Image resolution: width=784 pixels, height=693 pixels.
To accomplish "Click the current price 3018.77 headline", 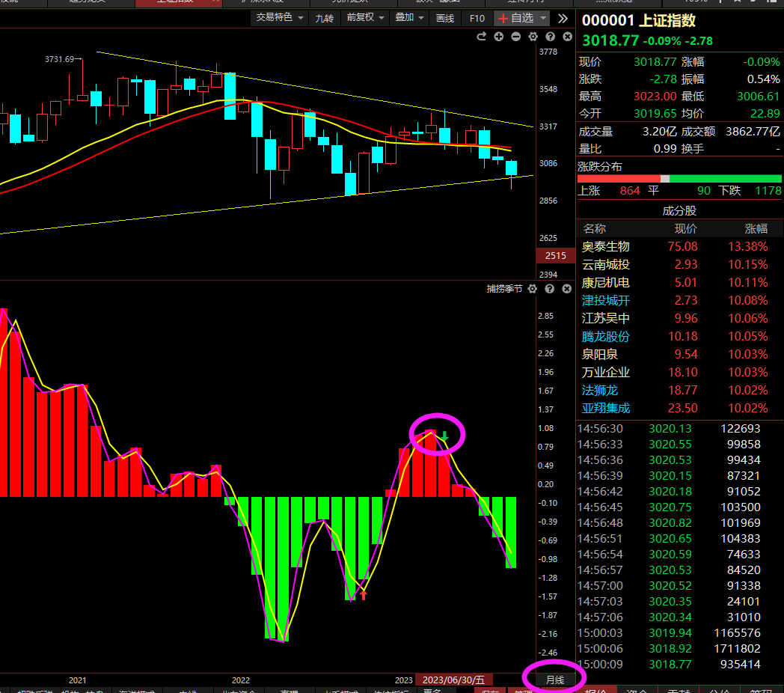I will coord(610,41).
